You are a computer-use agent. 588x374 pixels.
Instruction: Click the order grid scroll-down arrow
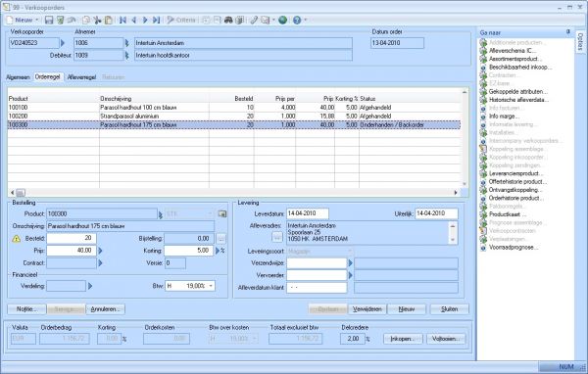(x=465, y=184)
